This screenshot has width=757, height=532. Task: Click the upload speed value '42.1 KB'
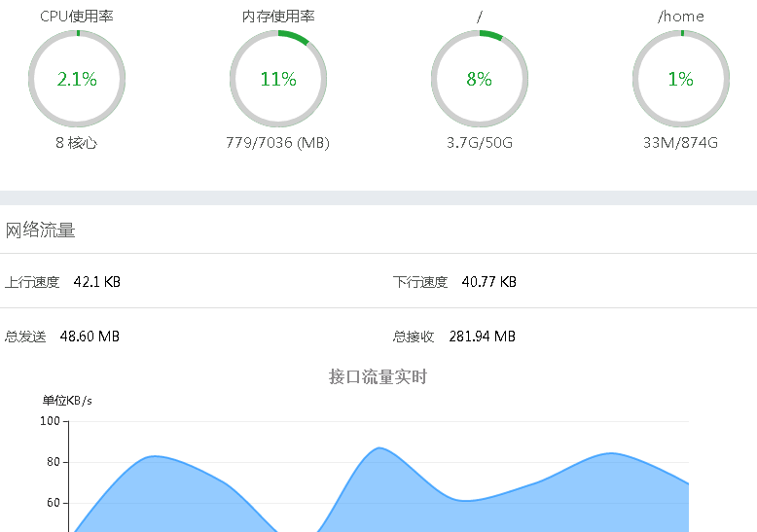[96, 282]
